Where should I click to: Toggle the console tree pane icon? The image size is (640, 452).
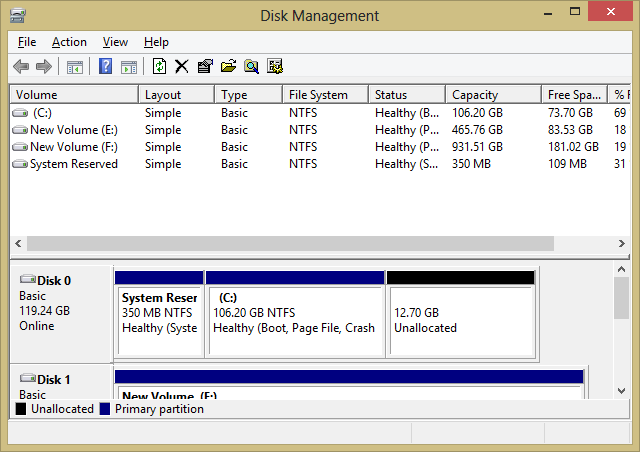[x=74, y=67]
